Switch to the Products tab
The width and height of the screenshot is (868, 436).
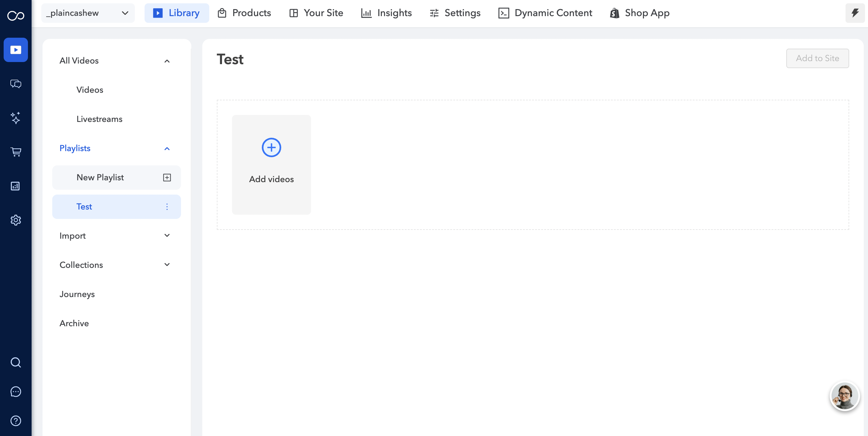pyautogui.click(x=244, y=13)
